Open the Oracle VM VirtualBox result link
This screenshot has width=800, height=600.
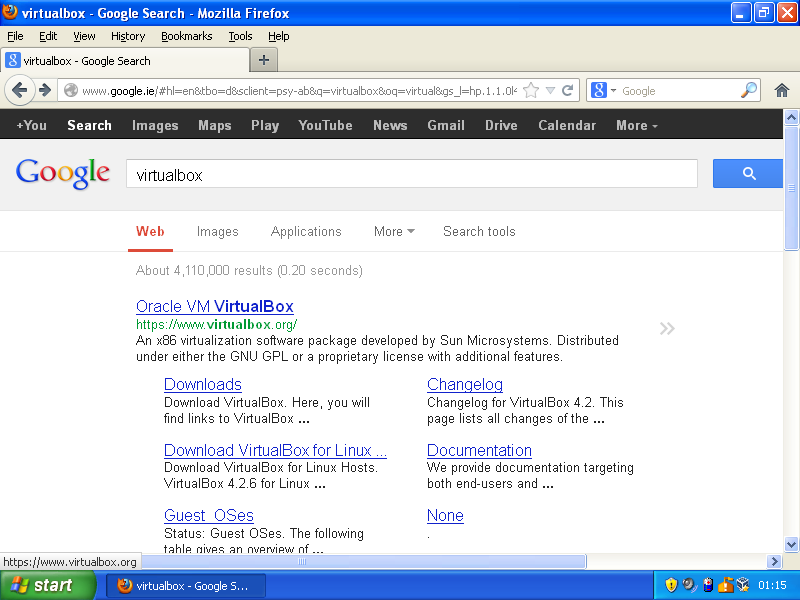coord(215,306)
